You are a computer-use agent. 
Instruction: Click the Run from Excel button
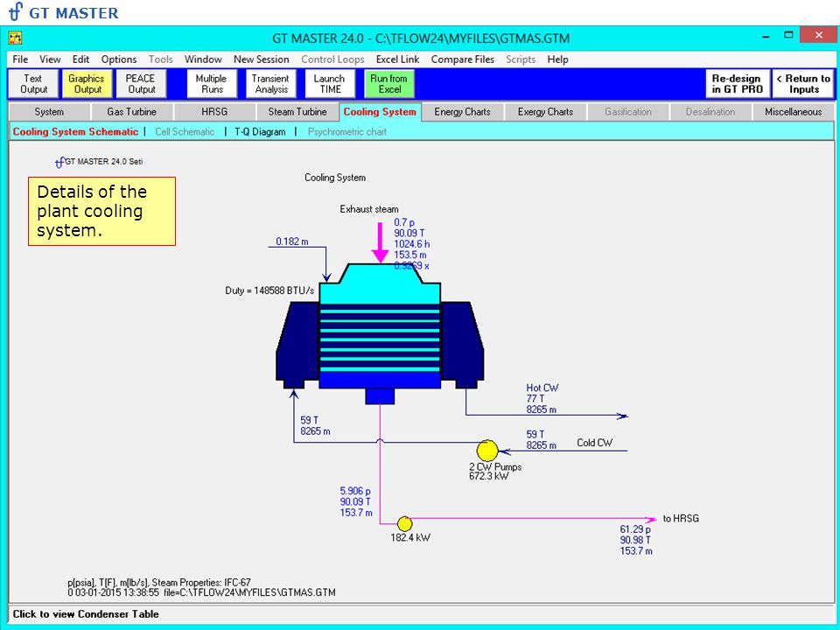pyautogui.click(x=389, y=84)
